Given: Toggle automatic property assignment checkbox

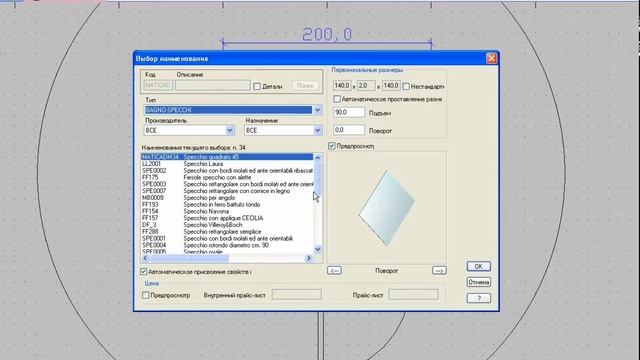Looking at the screenshot, I should point(143,271).
